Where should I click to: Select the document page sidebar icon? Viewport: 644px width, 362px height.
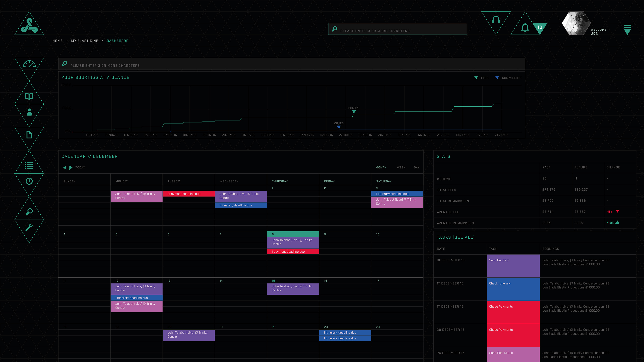pos(29,135)
